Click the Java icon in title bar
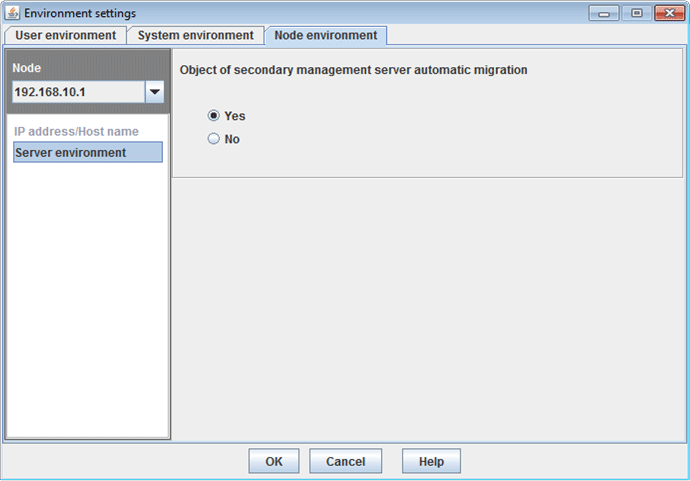 click(12, 13)
